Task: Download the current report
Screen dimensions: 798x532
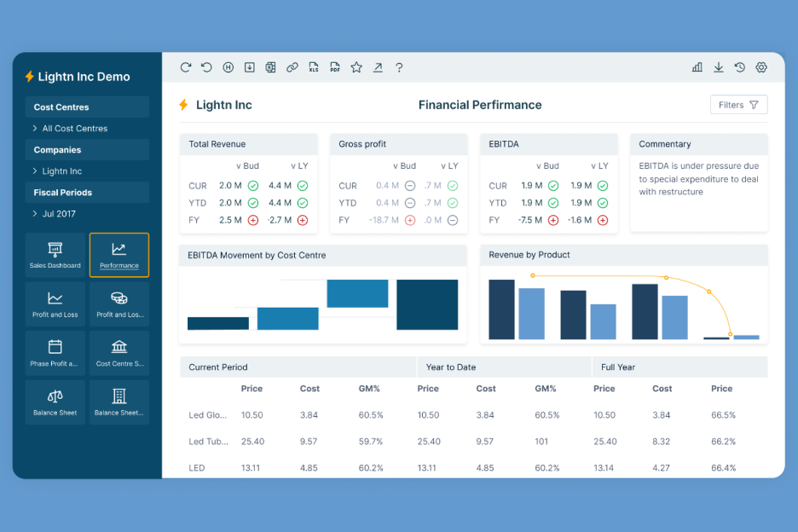Action: 718,66
